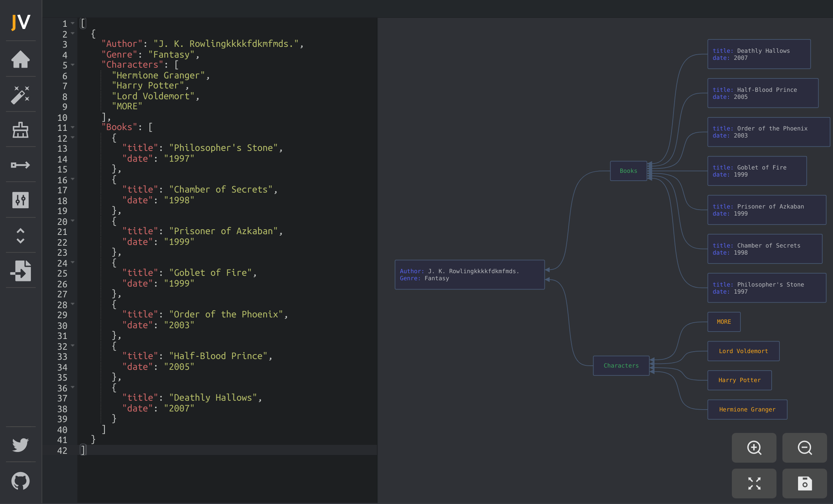Click the Author text on editor line 3
This screenshot has width=833, height=504.
pos(122,44)
